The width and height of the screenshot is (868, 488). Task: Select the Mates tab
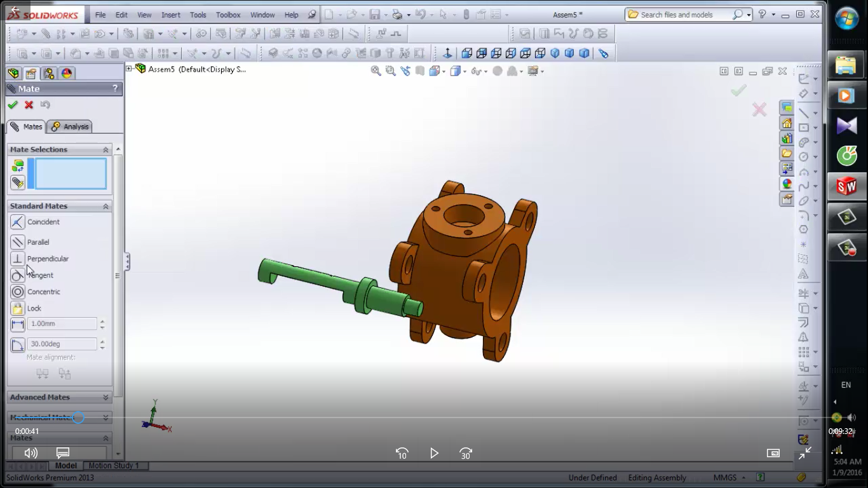[26, 126]
